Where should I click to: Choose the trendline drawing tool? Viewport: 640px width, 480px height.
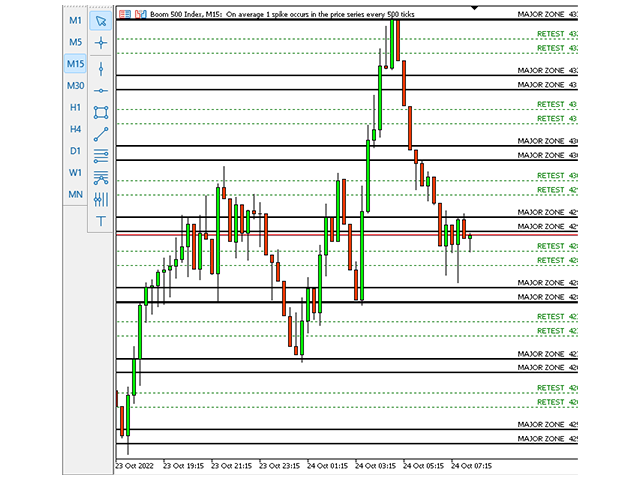pos(101,134)
